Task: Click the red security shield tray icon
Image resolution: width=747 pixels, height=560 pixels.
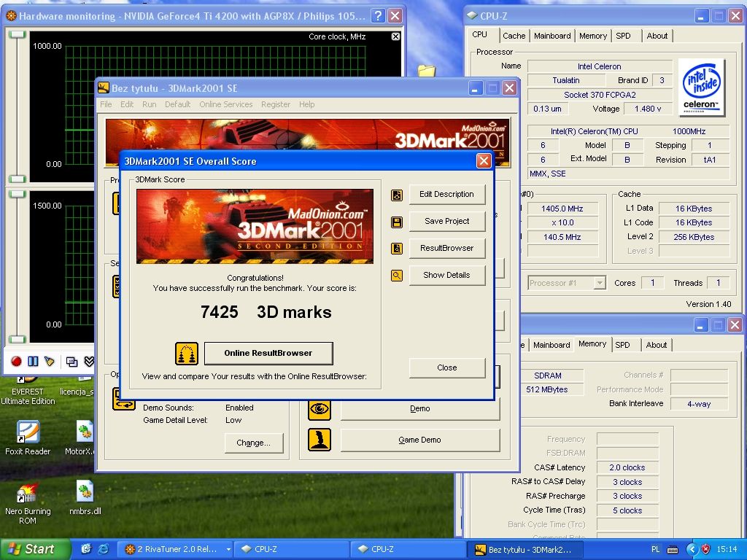Action: [x=706, y=549]
